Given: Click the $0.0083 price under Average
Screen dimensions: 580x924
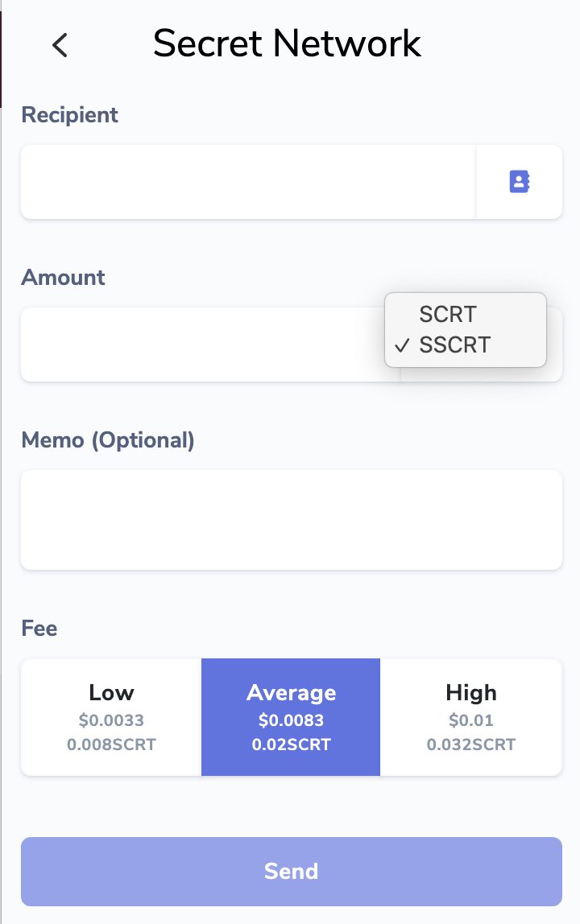Looking at the screenshot, I should 291,720.
